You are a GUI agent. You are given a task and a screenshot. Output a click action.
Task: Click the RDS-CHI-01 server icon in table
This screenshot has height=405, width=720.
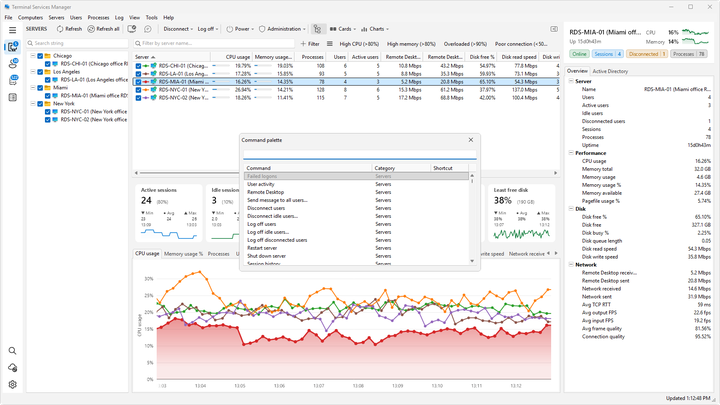154,66
